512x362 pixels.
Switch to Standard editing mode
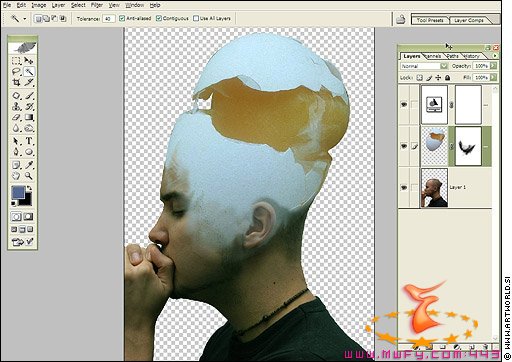(16, 217)
